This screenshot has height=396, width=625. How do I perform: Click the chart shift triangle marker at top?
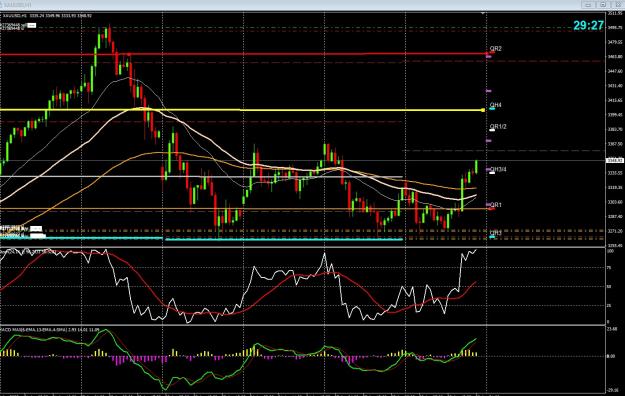483,14
